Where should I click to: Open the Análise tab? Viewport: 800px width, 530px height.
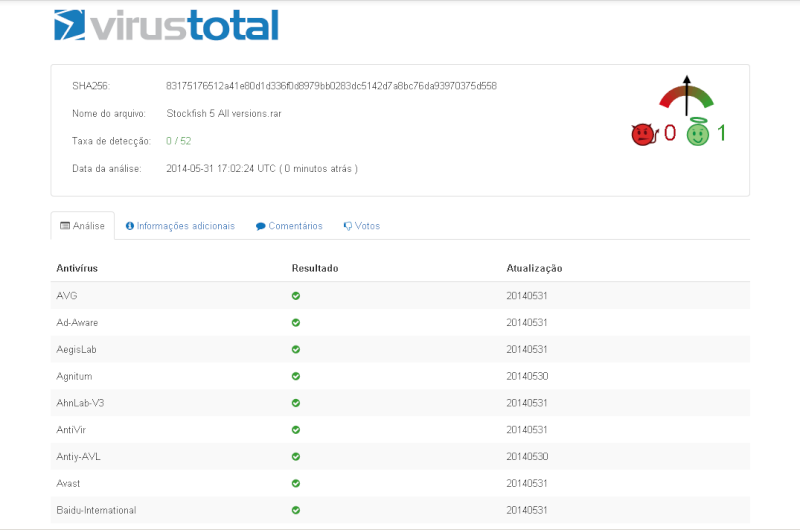pos(83,225)
